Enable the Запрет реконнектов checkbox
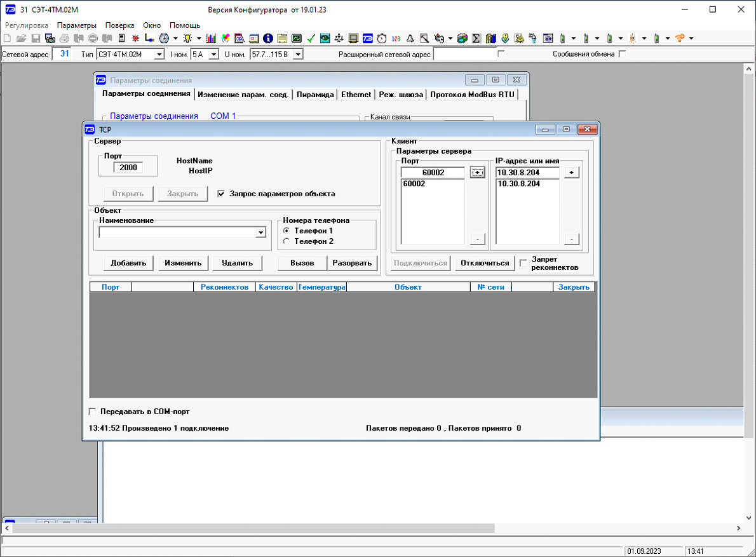Image resolution: width=756 pixels, height=557 pixels. (523, 263)
